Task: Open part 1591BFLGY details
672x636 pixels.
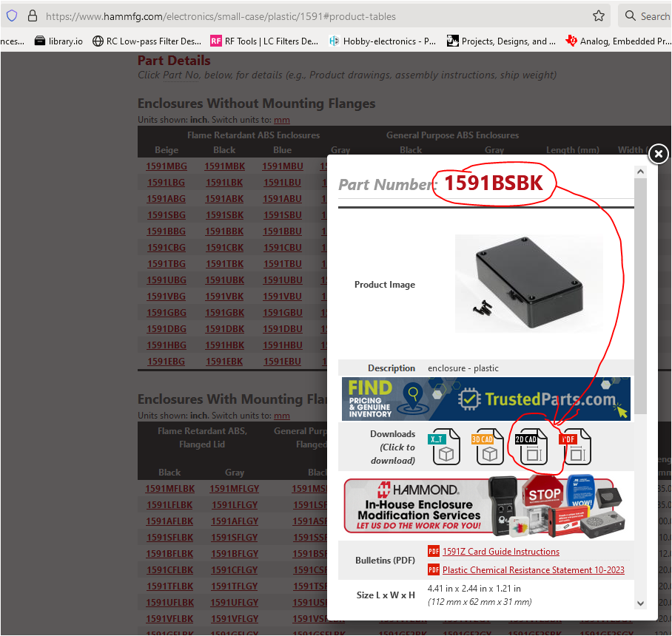Action: point(235,554)
